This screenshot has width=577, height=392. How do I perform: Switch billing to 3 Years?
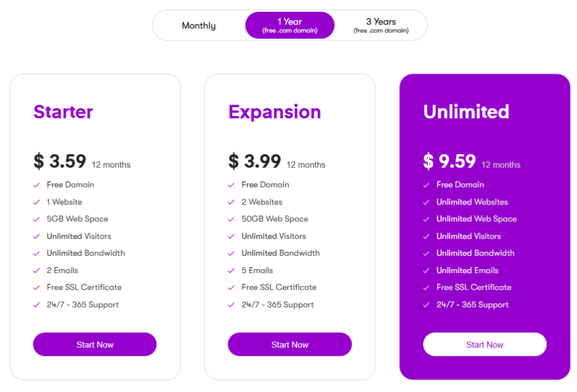click(x=380, y=25)
